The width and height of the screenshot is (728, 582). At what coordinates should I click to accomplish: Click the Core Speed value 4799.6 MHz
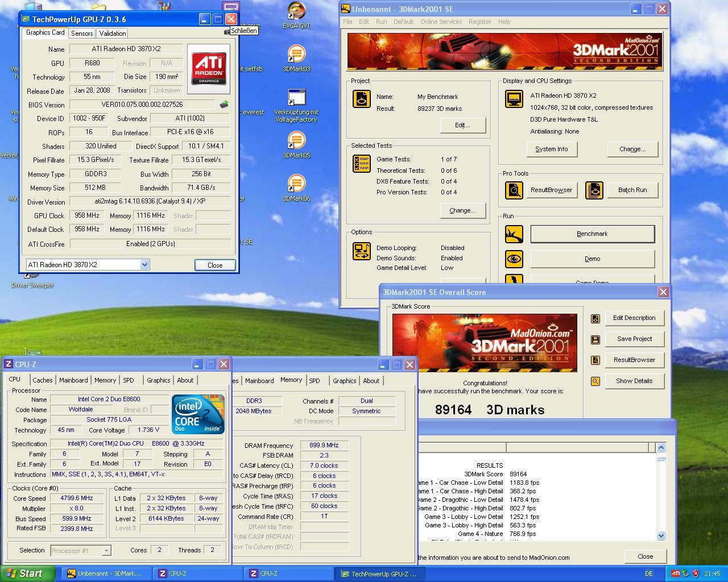tap(76, 498)
